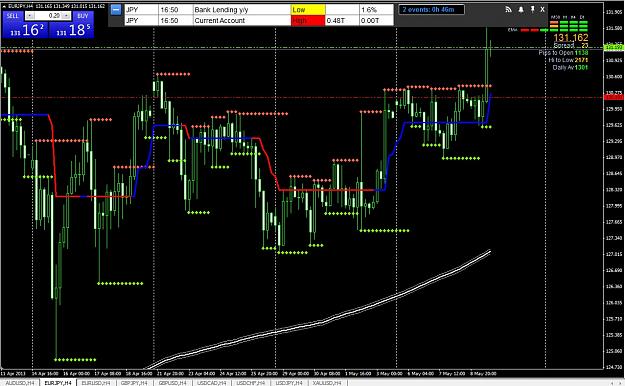Click the 0.00T previous value cell
Image resolution: width=625 pixels, height=386 pixels.
[x=376, y=20]
